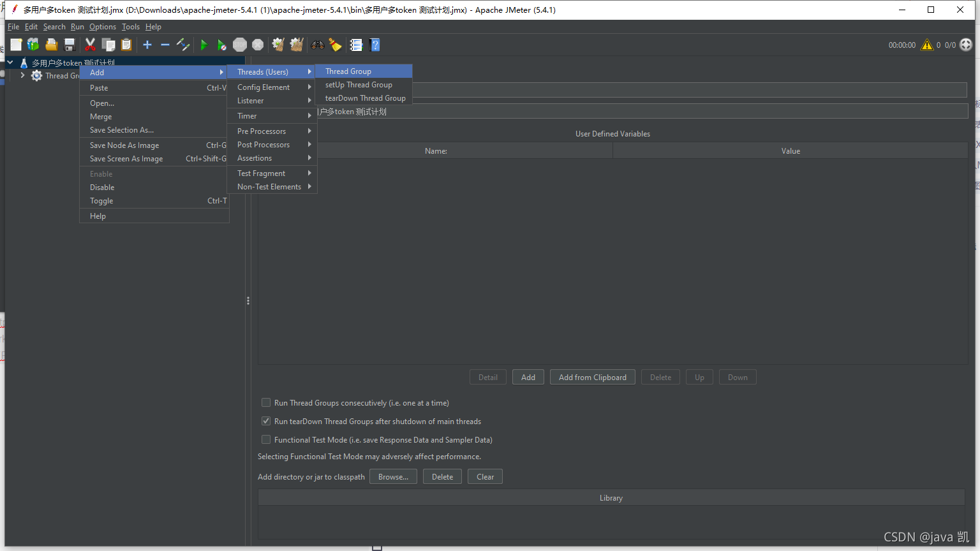Viewport: 980px width, 551px height.
Task: Click the Name: column header
Action: tap(436, 151)
